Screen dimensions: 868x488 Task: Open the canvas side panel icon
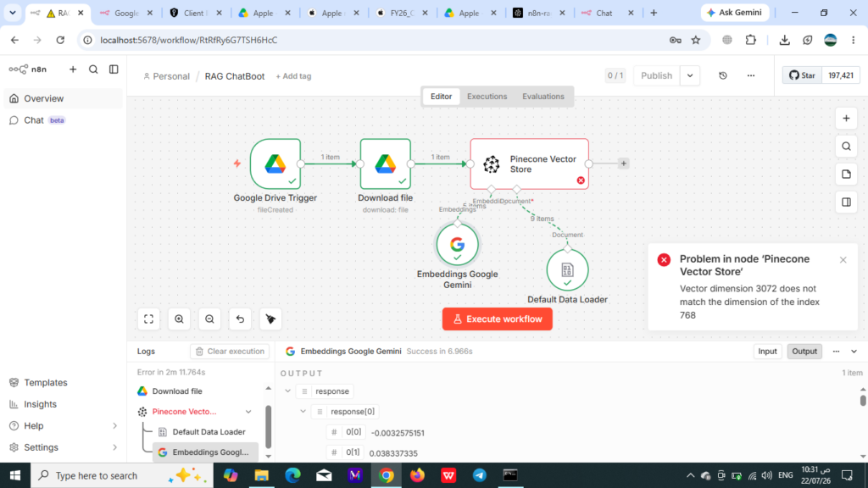846,202
